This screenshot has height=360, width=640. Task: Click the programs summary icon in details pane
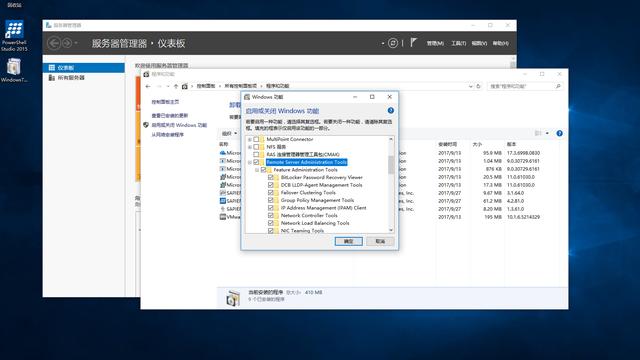click(x=233, y=298)
